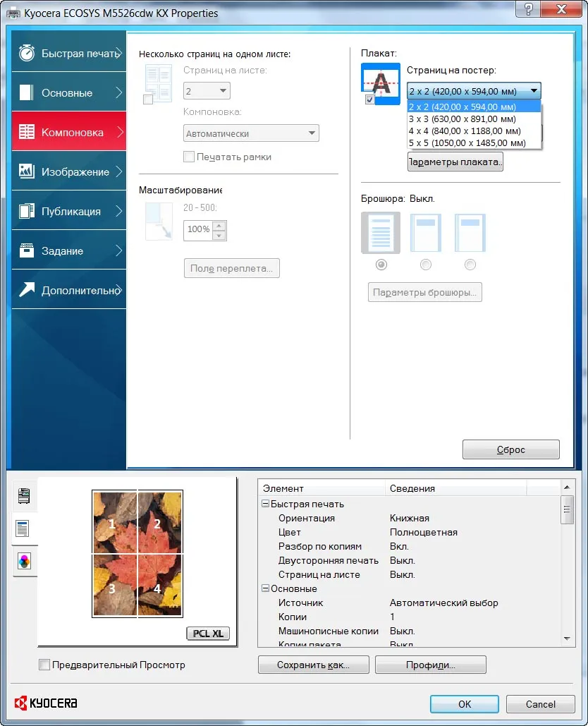
Task: Open the Основные tab
Action: (69, 92)
